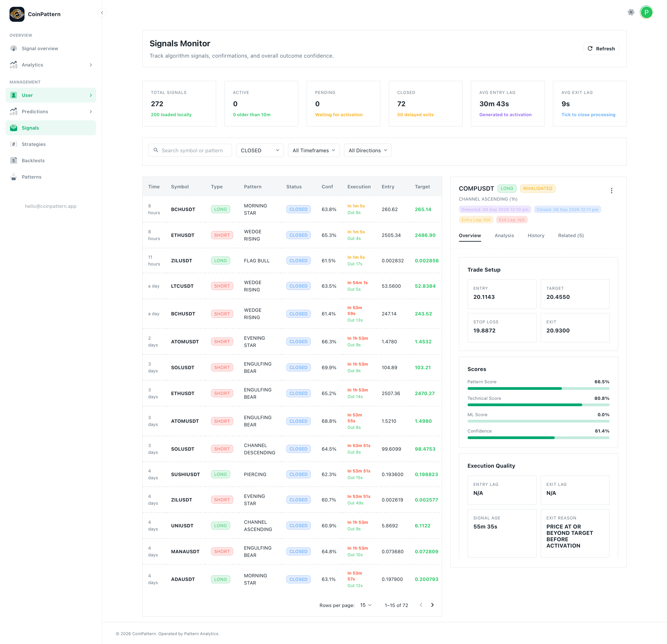The height and width of the screenshot is (644, 667).
Task: Click the LONG badge on ADAUSDT row
Action: pyautogui.click(x=220, y=579)
